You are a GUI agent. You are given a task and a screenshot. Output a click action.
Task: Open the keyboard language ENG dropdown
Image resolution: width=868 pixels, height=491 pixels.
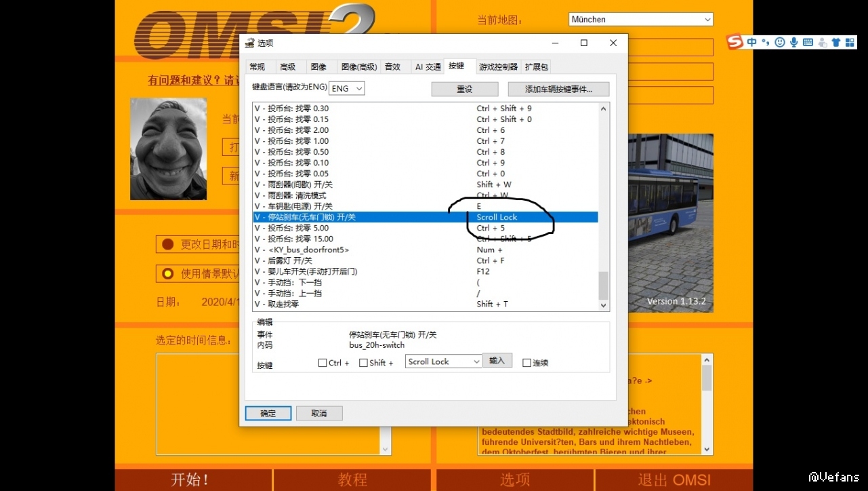pos(347,88)
